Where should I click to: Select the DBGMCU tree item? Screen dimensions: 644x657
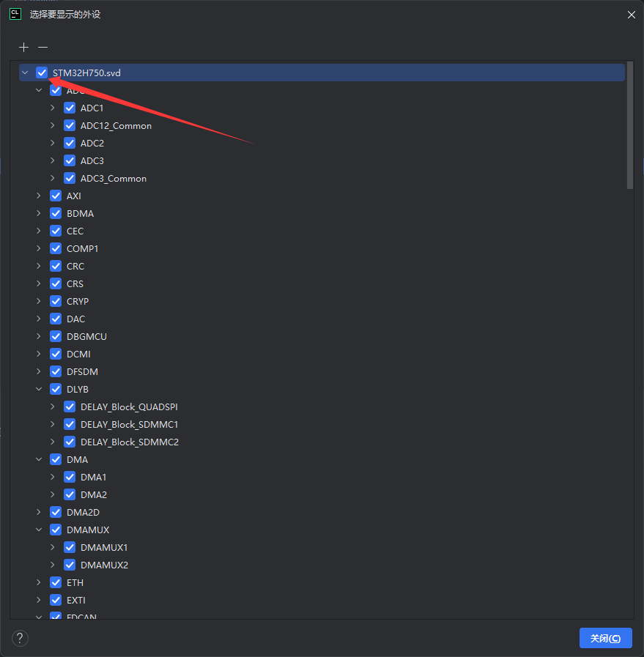tap(86, 337)
